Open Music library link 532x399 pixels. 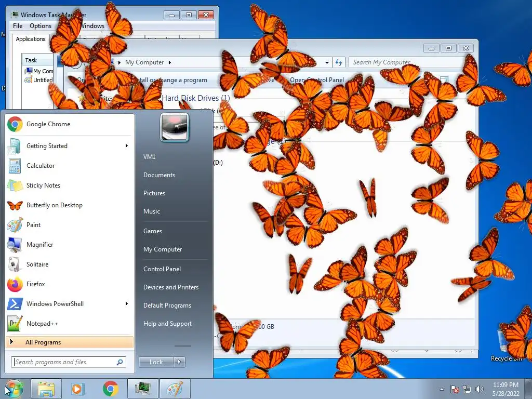(152, 211)
